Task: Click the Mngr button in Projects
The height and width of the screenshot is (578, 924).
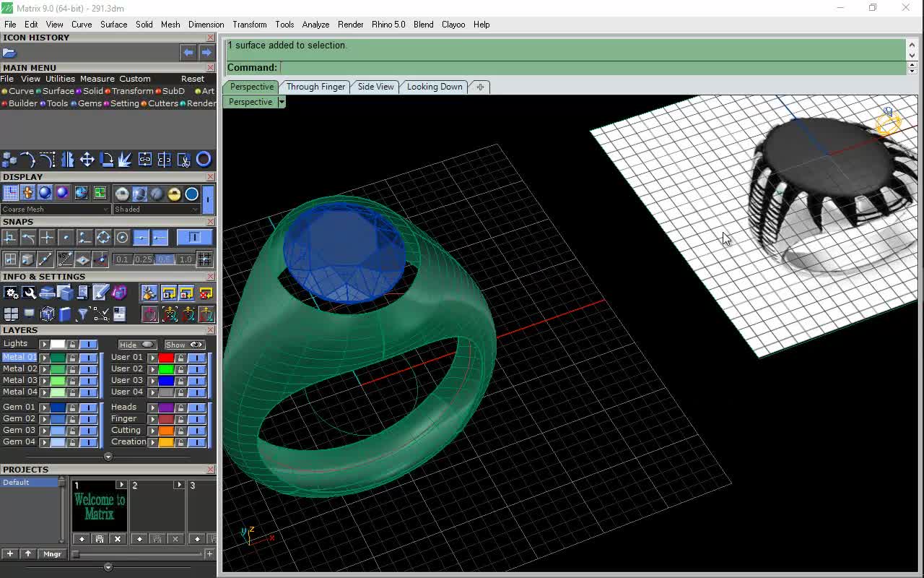Action: click(x=52, y=554)
